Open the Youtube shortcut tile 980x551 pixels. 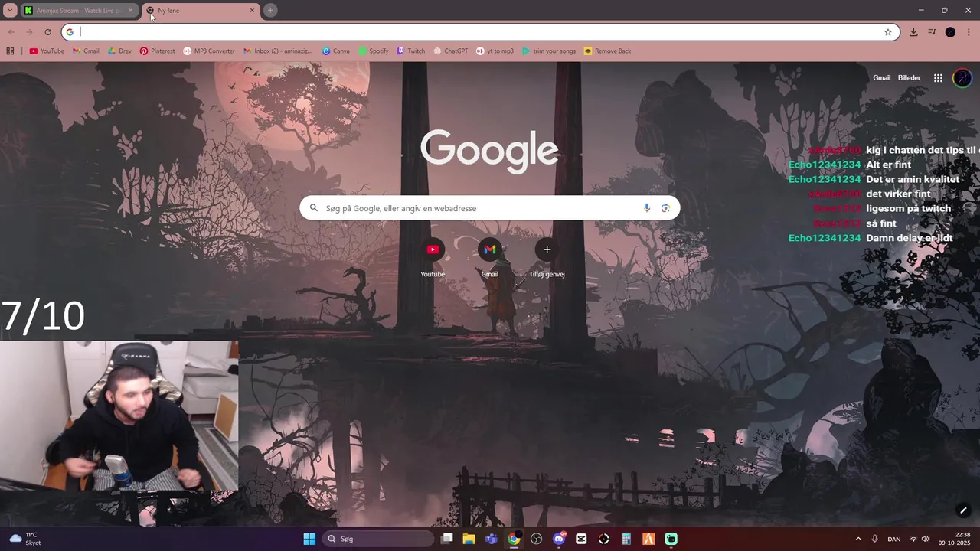click(433, 259)
